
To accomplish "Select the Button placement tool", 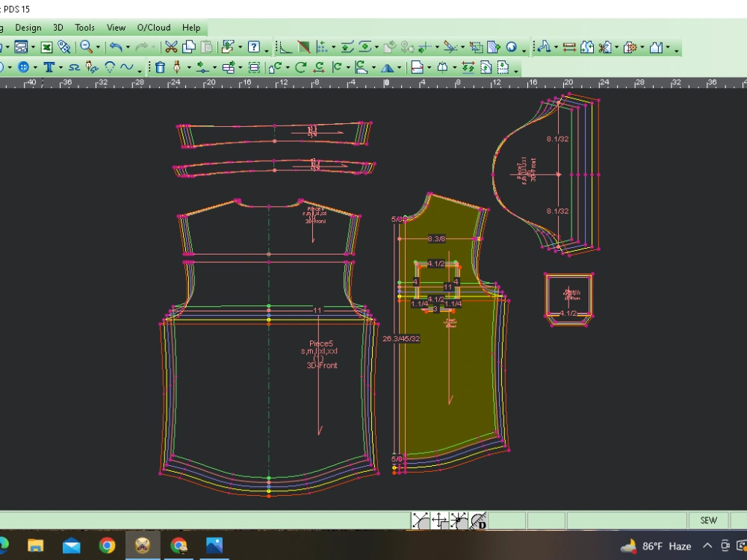I will click(x=25, y=66).
